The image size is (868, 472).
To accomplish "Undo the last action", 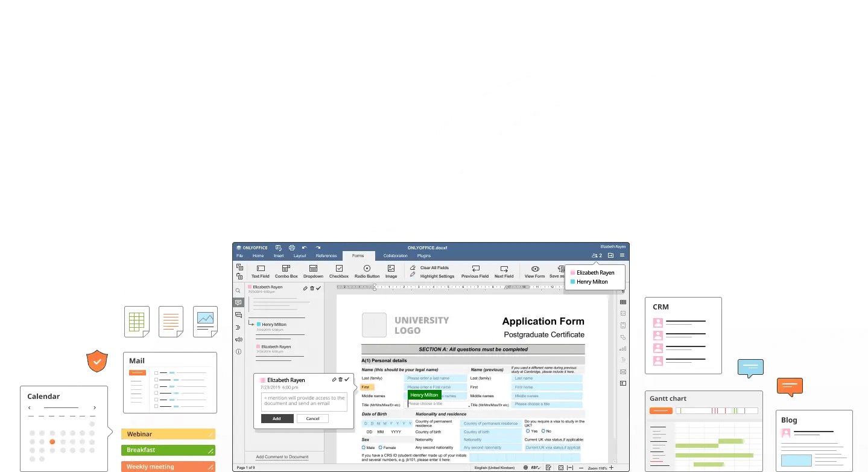I will pyautogui.click(x=305, y=247).
